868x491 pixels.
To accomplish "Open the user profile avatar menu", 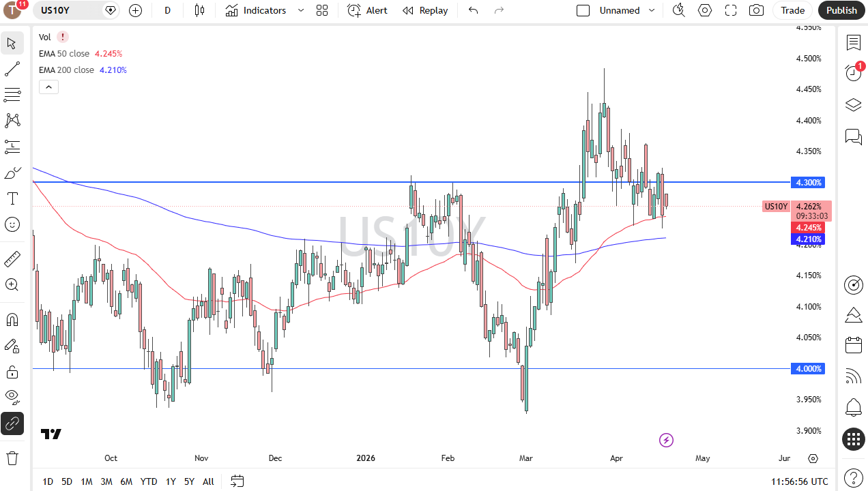I will pos(14,10).
